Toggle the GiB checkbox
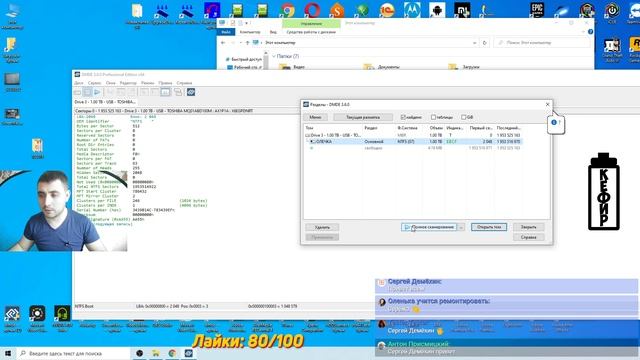Viewport: 640px width, 360px height. point(464,117)
